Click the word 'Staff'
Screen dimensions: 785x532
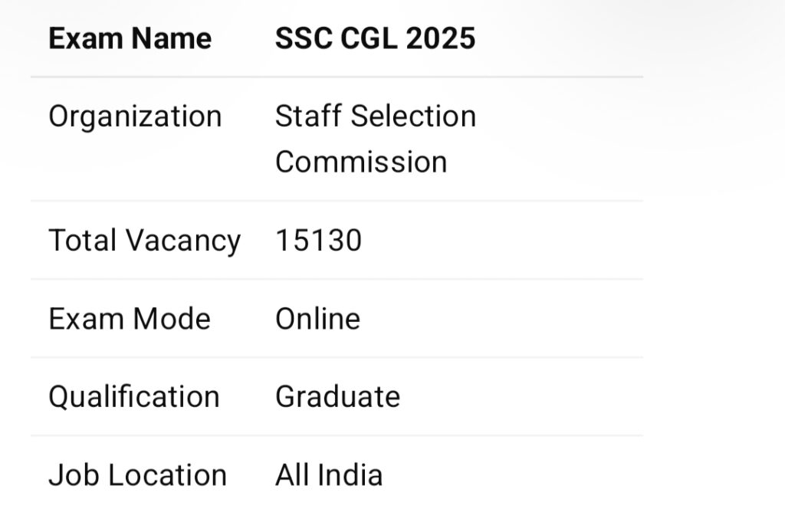305,117
